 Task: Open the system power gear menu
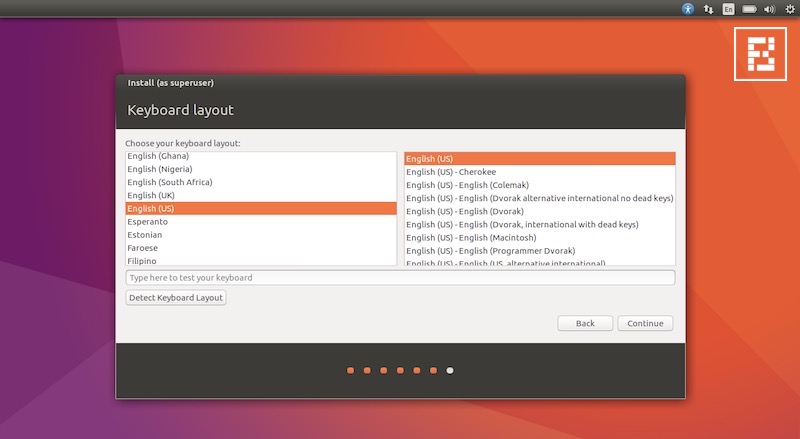point(788,8)
